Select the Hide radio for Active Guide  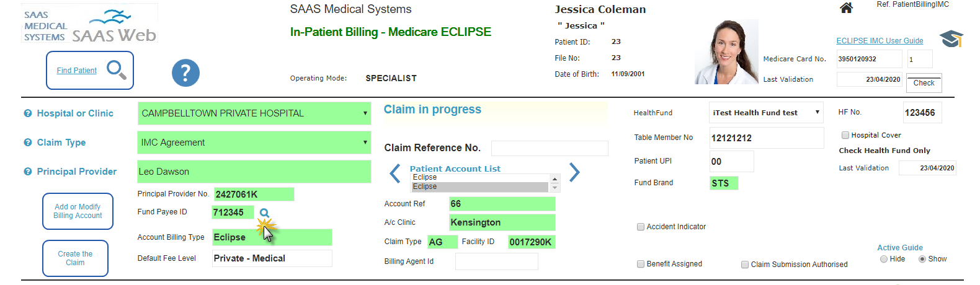pyautogui.click(x=884, y=259)
